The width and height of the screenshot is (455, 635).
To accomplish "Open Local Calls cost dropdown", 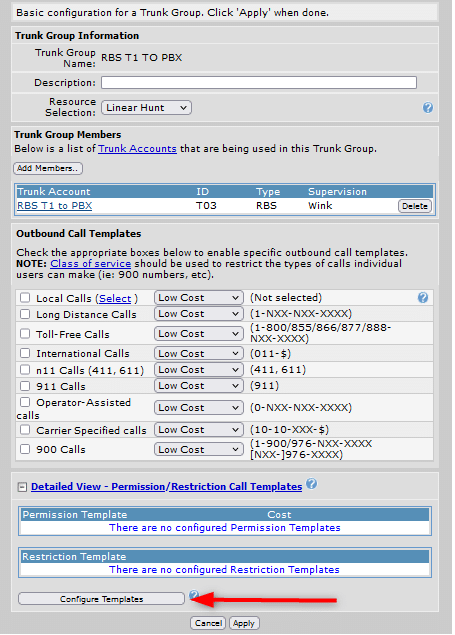I will pos(198,298).
